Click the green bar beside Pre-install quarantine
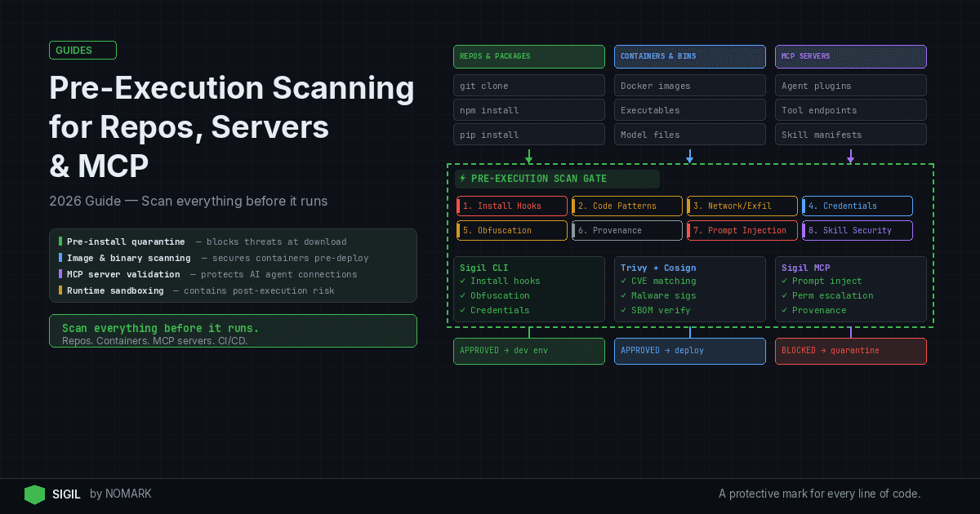 tap(60, 241)
